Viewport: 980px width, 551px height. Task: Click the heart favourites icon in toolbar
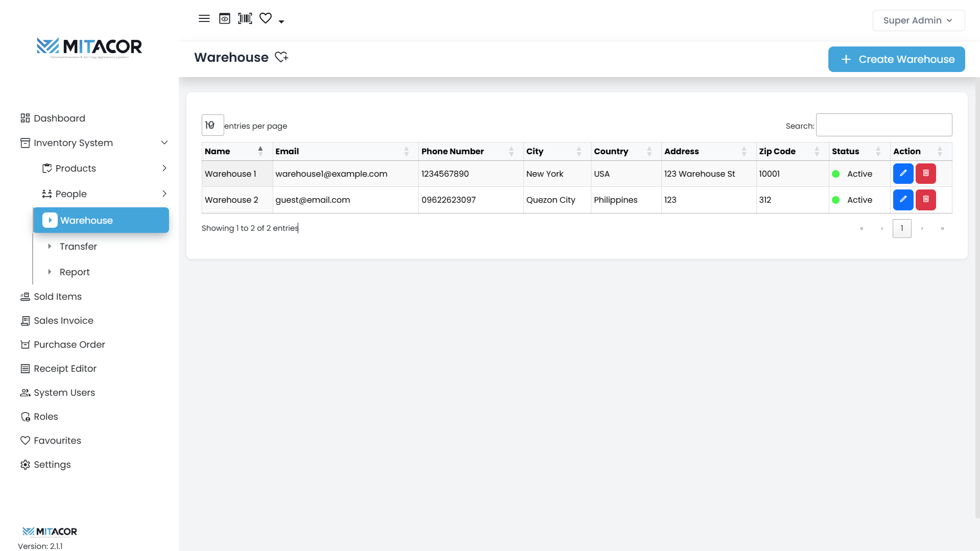(x=266, y=19)
